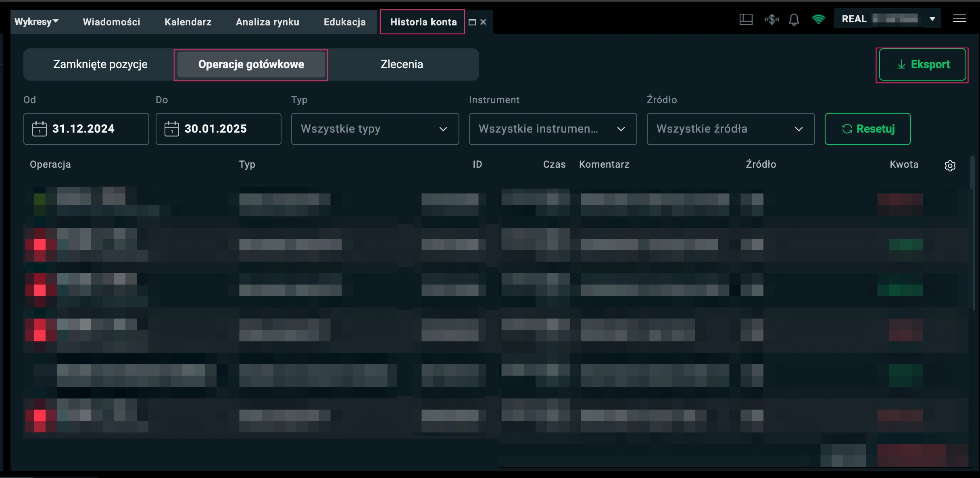The height and width of the screenshot is (478, 980).
Task: Open the hamburger main menu
Action: [x=959, y=19]
